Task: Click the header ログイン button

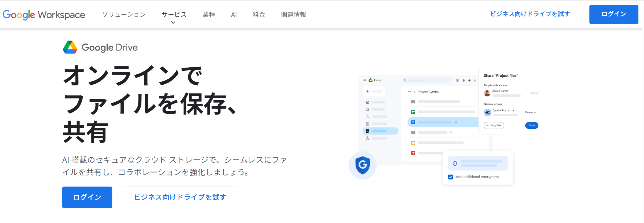Action: (x=614, y=14)
